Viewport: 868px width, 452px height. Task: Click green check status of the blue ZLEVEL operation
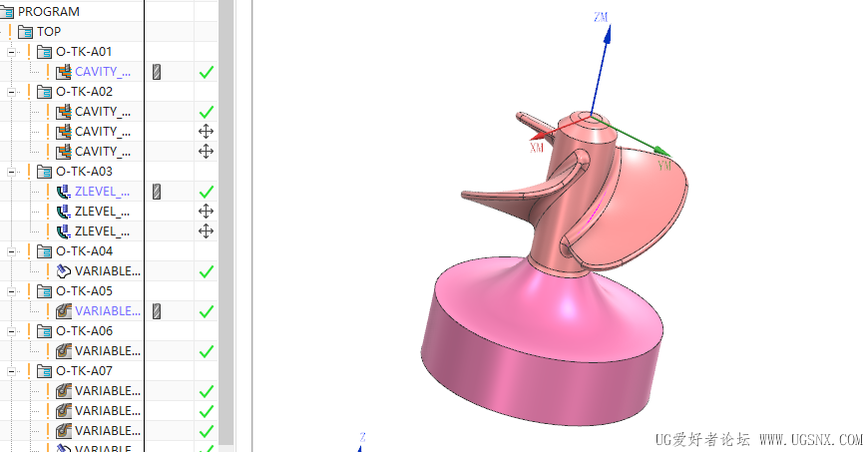coord(207,192)
